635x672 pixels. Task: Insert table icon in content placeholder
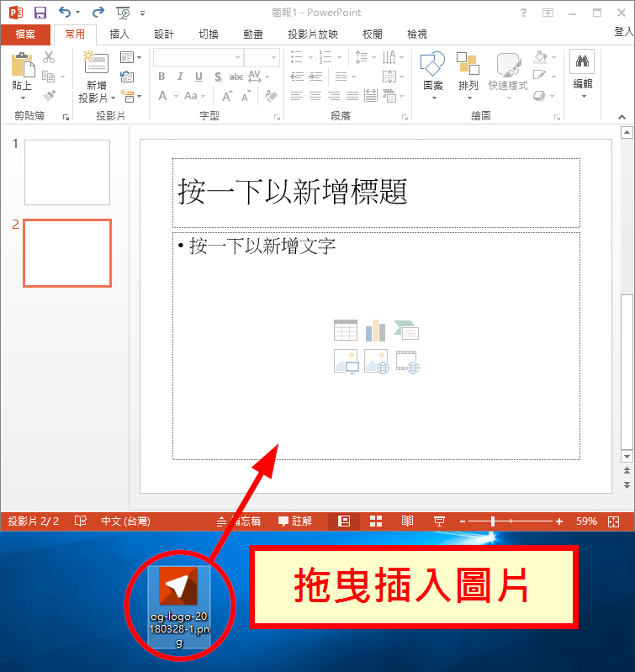pyautogui.click(x=346, y=331)
